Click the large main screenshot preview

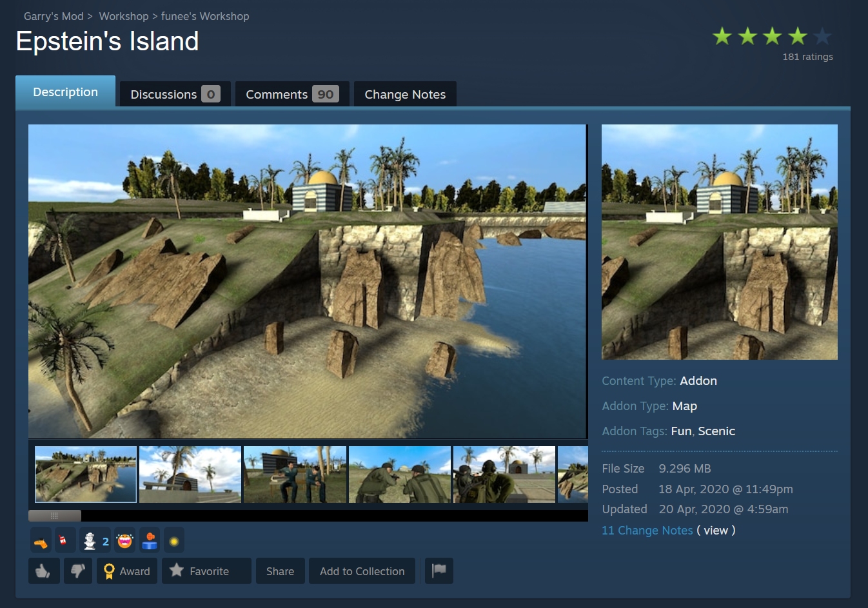point(308,281)
